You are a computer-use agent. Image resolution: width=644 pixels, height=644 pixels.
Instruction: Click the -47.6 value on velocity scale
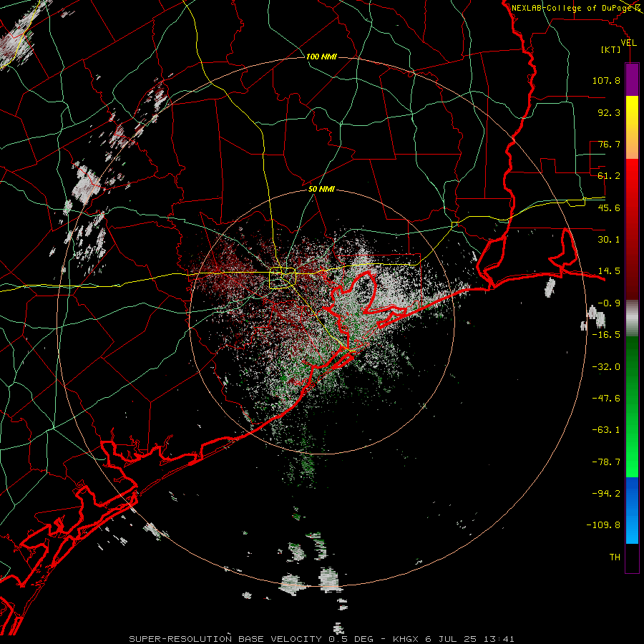pos(606,399)
